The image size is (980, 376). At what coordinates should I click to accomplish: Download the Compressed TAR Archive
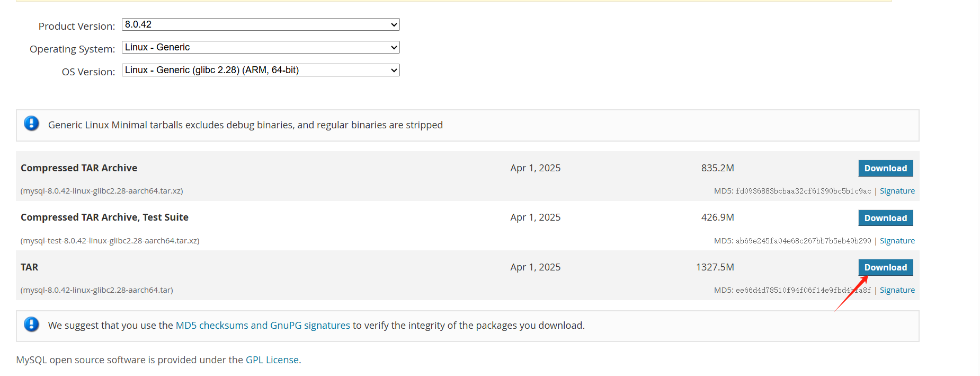click(886, 168)
